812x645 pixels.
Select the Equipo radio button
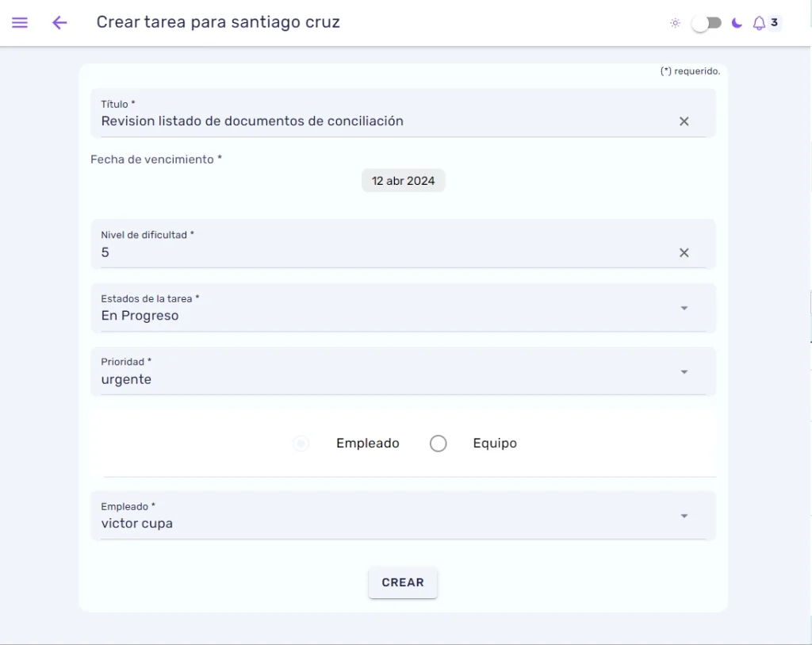click(x=438, y=443)
